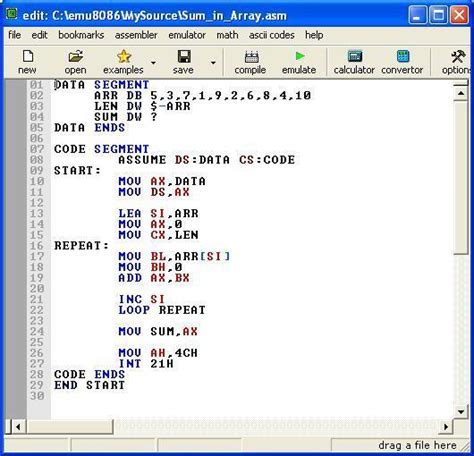Open the calculator tool icon
474x456 pixels.
point(355,56)
